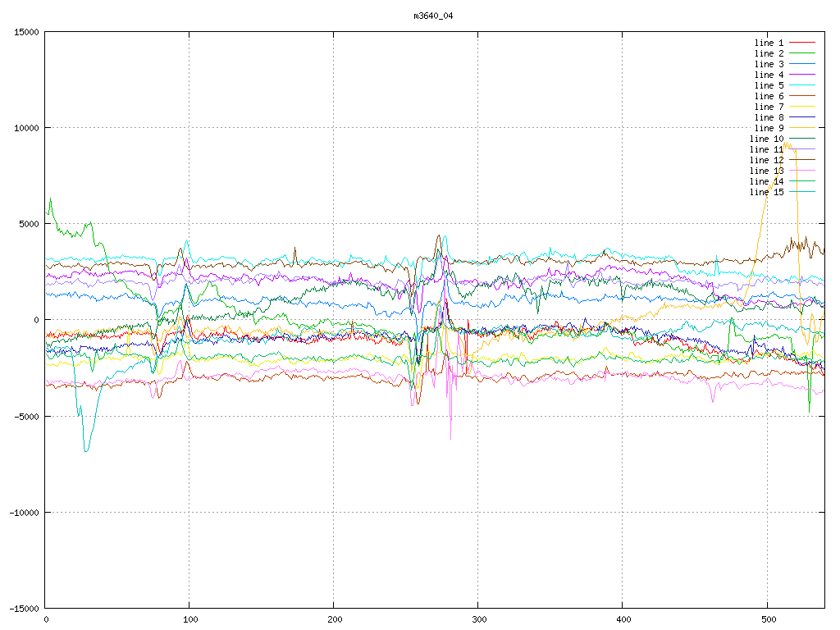Viewport: 840px width, 630px height.
Task: Select the 300 x-axis tick label
Action: click(478, 620)
